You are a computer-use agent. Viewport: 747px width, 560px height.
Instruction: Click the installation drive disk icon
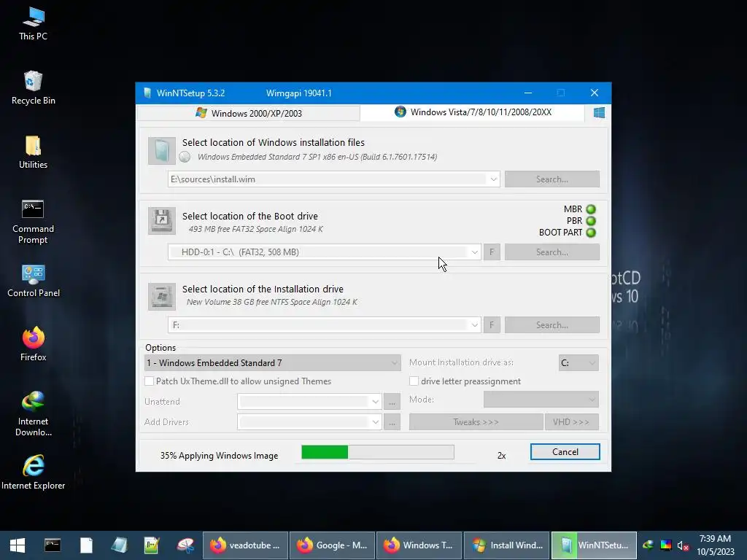coord(161,296)
